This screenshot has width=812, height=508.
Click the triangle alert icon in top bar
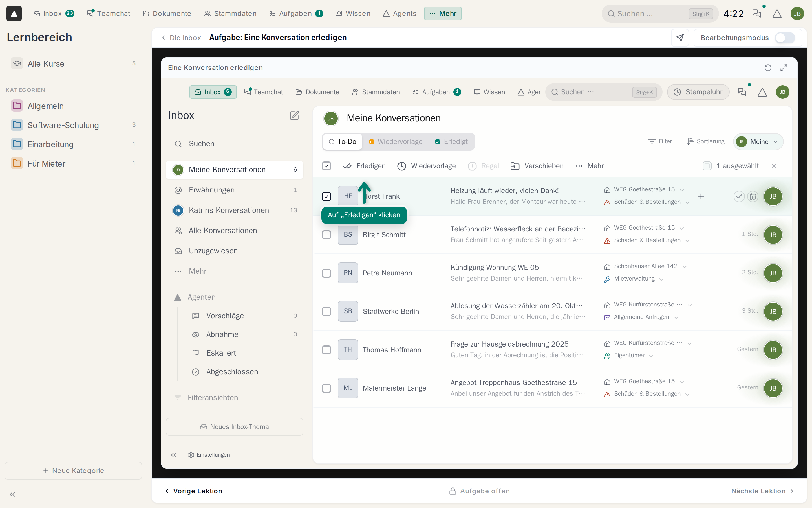777,14
